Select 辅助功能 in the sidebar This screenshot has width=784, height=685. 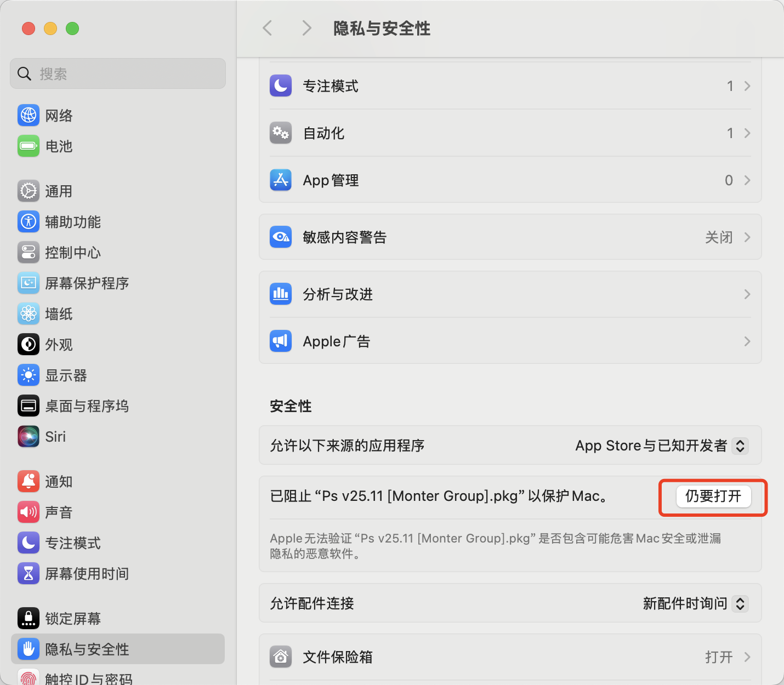118,222
